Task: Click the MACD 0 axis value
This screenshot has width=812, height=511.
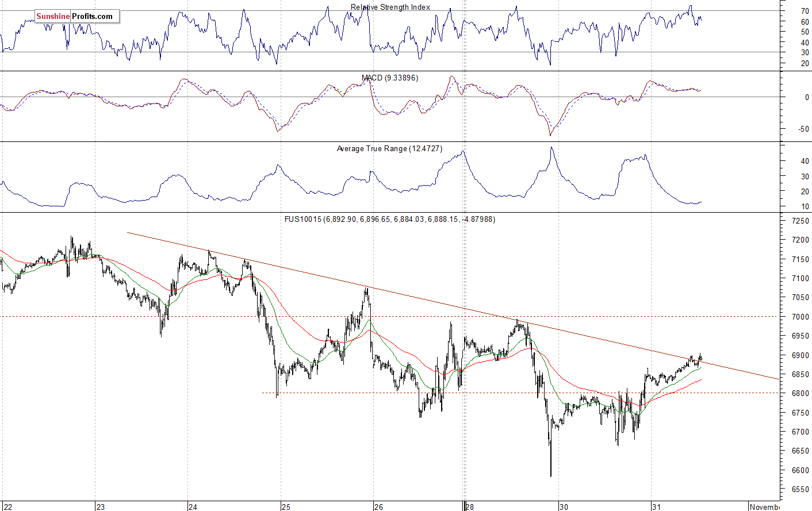Action: (807, 97)
